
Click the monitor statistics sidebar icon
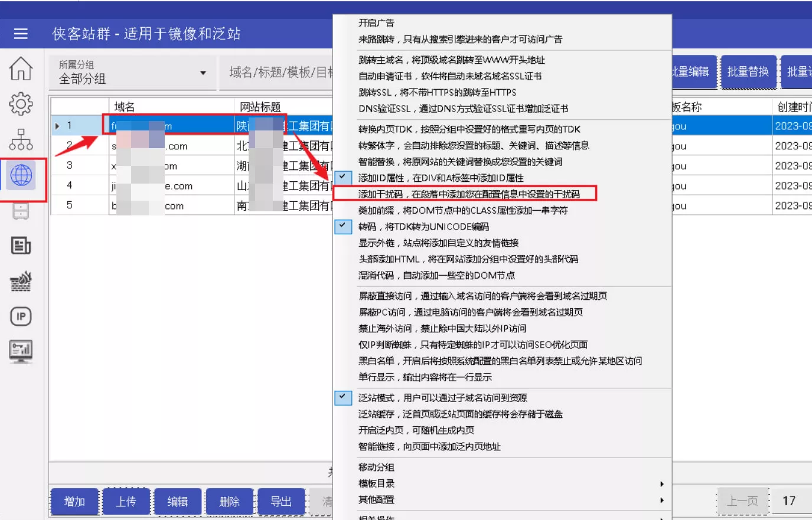coord(21,351)
